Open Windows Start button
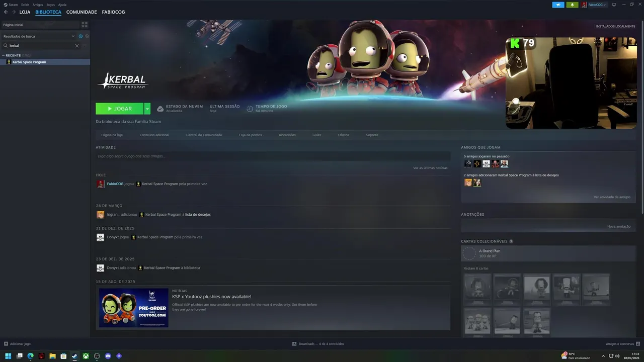This screenshot has height=362, width=644. pyautogui.click(x=8, y=356)
